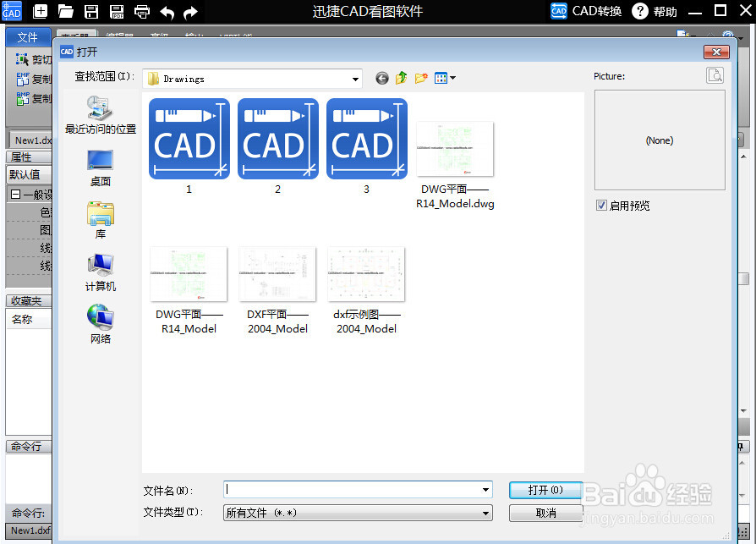Select the CAD file named 3
Screen dimensions: 756x544
366,146
